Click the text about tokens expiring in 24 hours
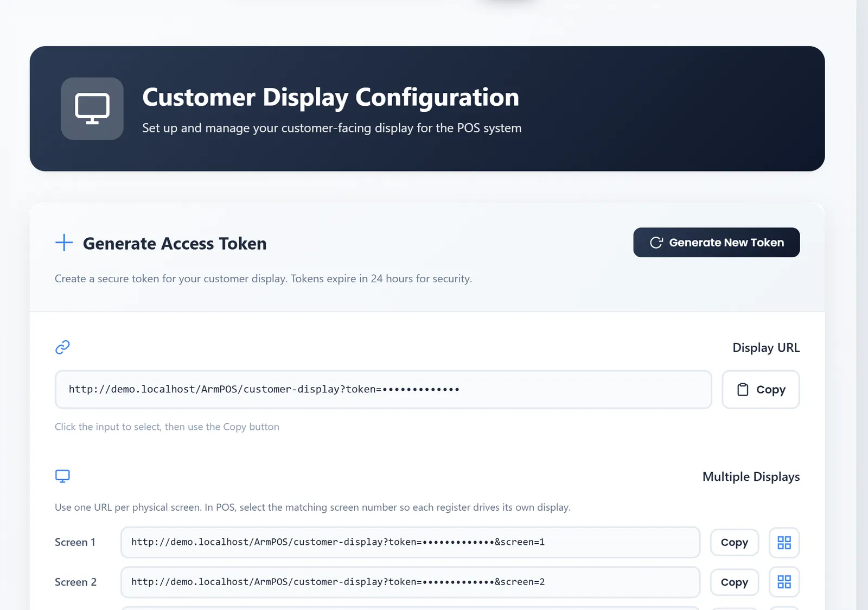Screen dimensions: 868x610 pyautogui.click(x=263, y=278)
